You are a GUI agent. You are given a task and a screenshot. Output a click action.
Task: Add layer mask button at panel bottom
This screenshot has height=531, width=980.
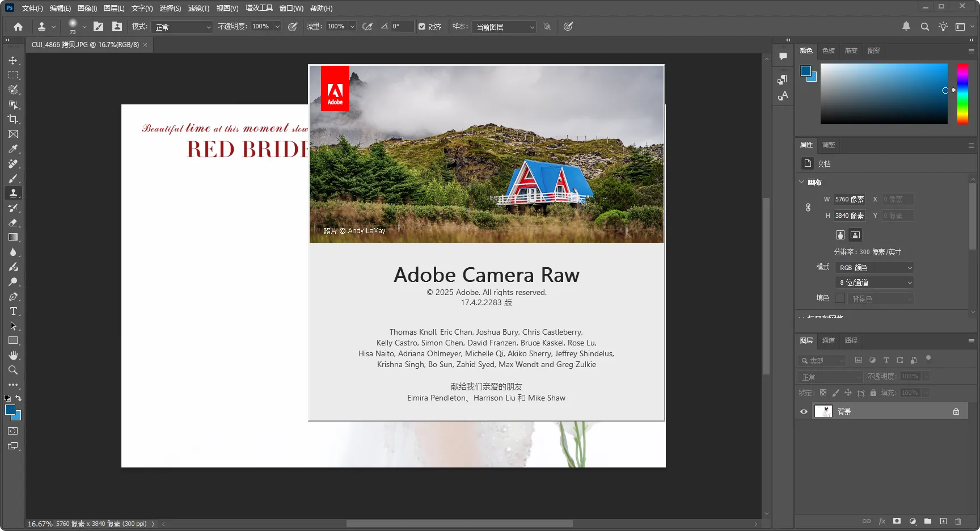(897, 521)
